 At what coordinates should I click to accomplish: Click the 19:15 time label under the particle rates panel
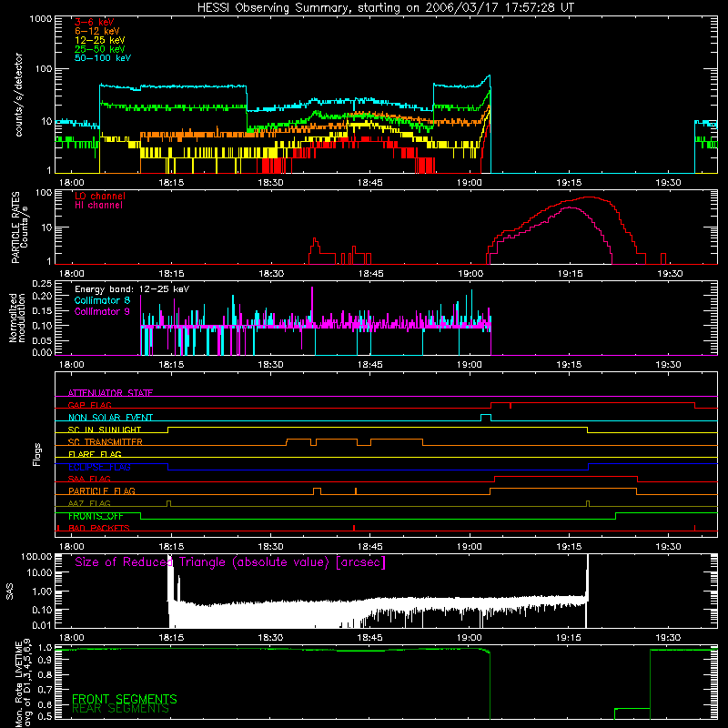pyautogui.click(x=570, y=274)
